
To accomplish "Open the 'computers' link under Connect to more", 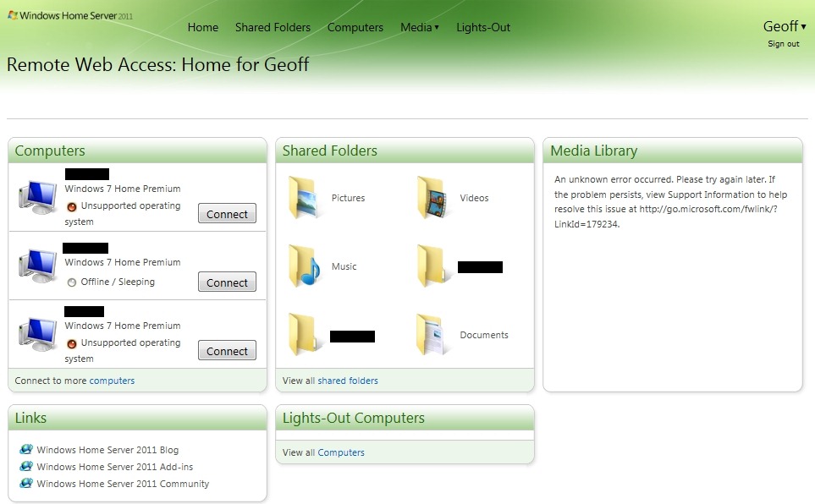I will click(x=112, y=381).
